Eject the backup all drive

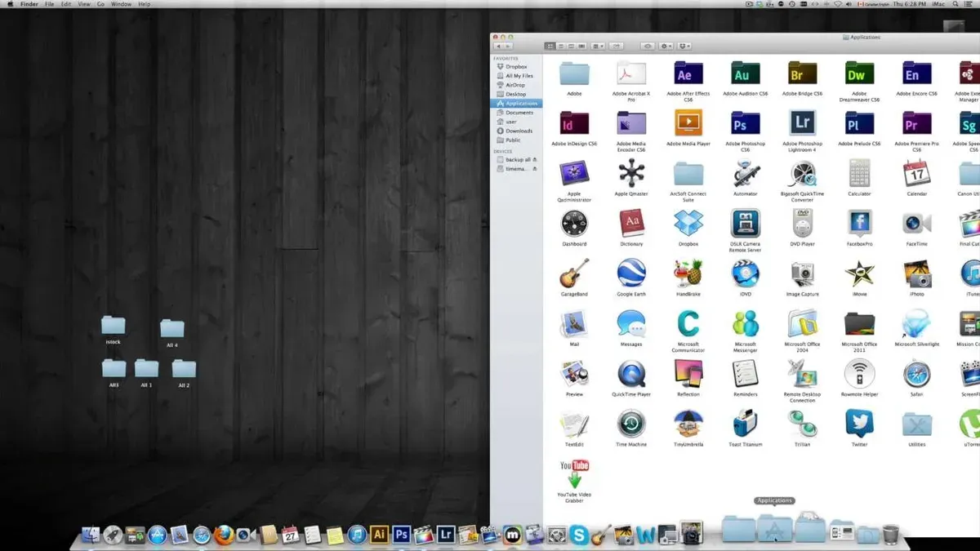point(535,160)
